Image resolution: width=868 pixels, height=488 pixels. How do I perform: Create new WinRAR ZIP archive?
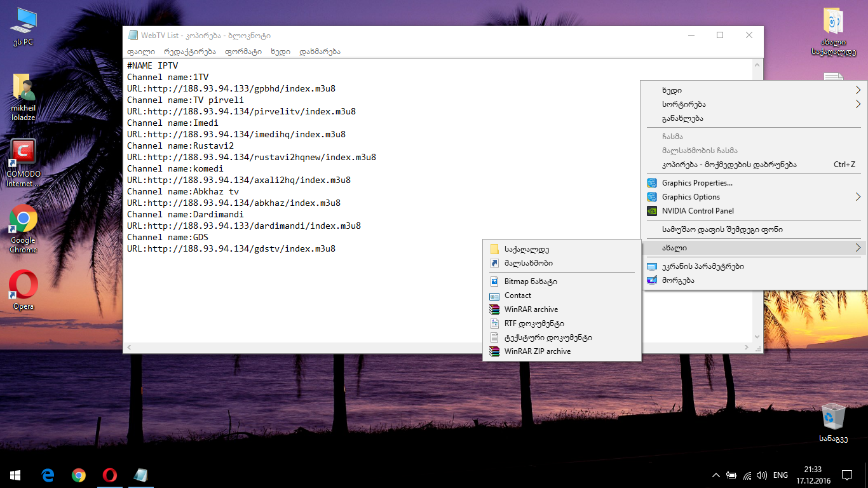[562, 351]
